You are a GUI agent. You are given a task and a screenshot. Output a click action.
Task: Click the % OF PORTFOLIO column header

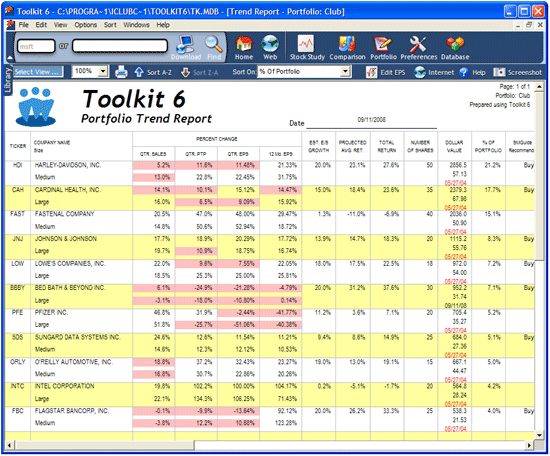488,146
